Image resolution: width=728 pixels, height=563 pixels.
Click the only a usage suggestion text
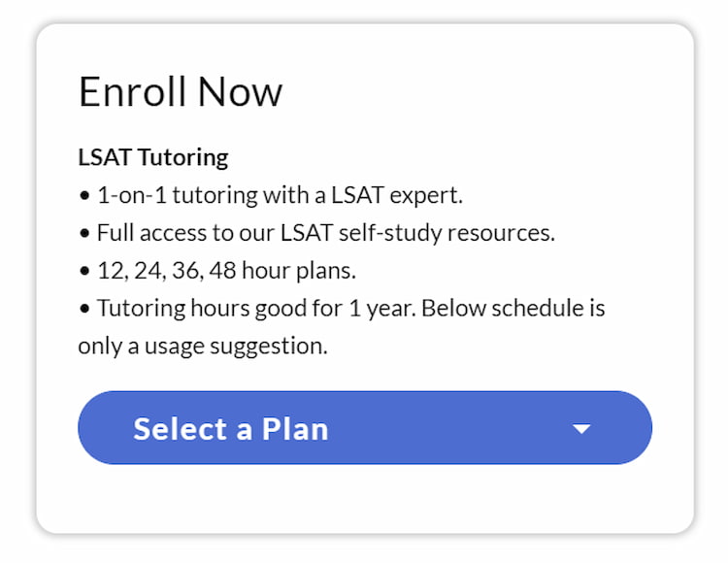pos(203,347)
